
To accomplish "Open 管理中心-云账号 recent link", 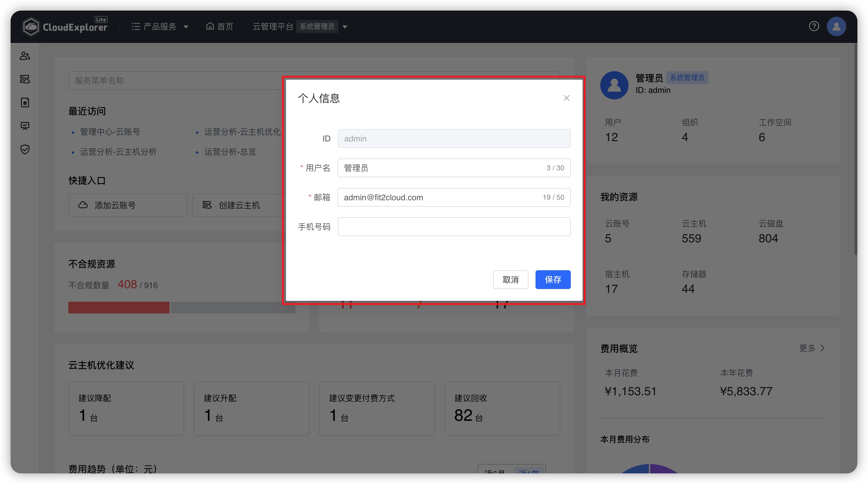I will [x=110, y=132].
